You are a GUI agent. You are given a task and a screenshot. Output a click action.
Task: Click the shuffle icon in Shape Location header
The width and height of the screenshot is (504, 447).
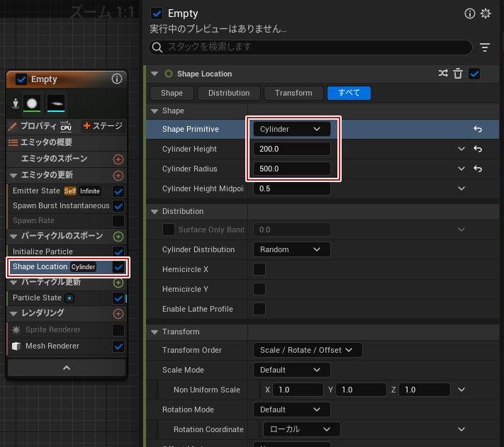point(443,74)
